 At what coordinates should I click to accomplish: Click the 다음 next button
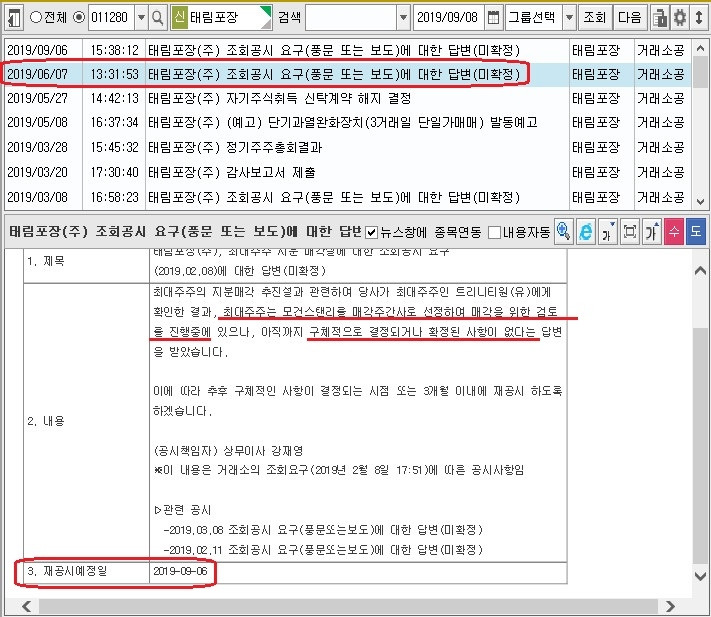point(629,18)
